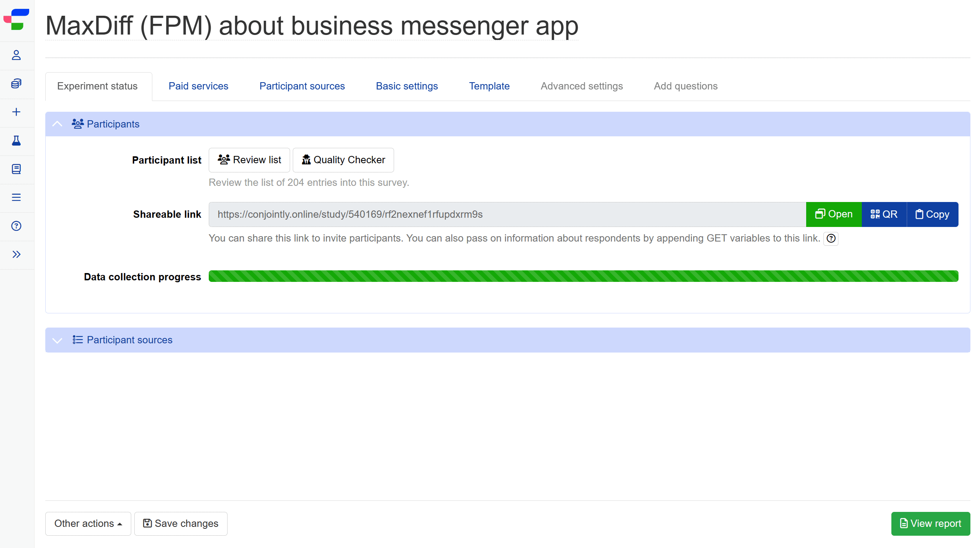Click the 'Review the list of 204 entries' text
This screenshot has width=980, height=548.
[309, 182]
